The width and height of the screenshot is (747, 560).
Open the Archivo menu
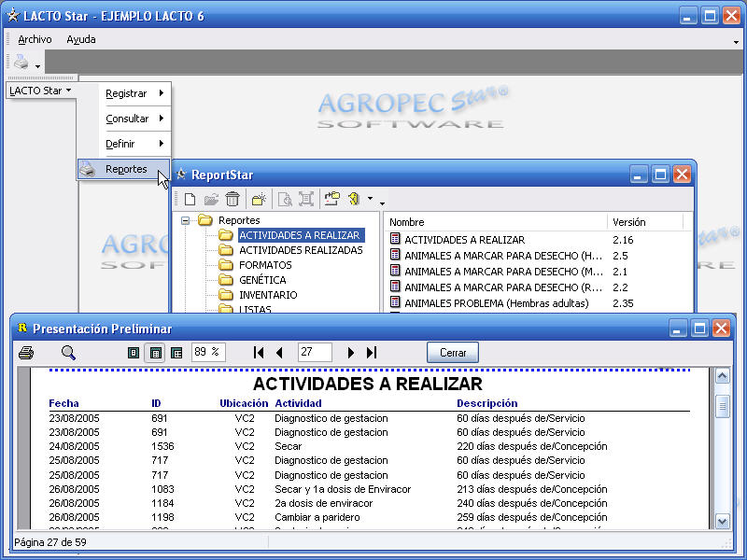[35, 39]
